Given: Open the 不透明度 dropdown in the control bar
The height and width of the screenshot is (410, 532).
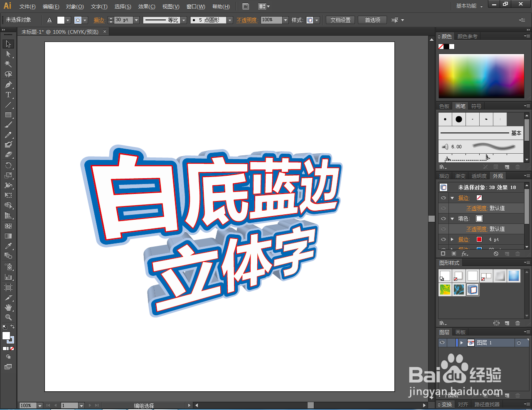Looking at the screenshot, I should point(285,20).
